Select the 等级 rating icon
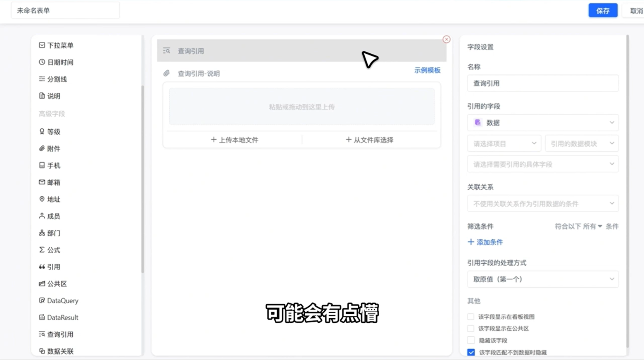 (x=42, y=131)
